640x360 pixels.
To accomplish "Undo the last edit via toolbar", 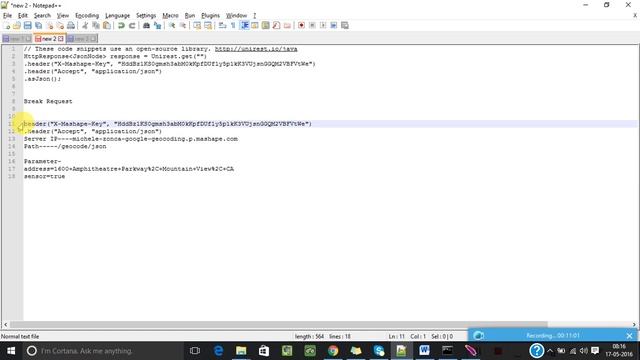I will point(121,25).
